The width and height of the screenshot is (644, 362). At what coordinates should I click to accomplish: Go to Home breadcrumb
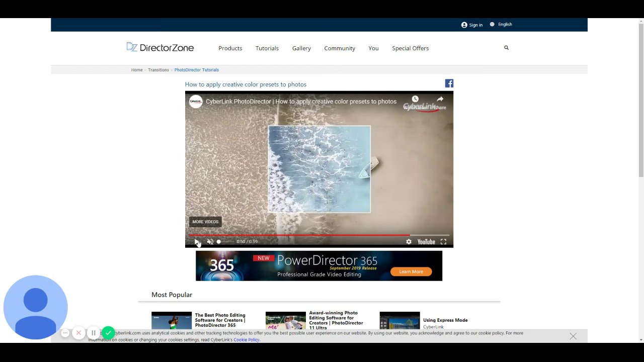tap(137, 70)
